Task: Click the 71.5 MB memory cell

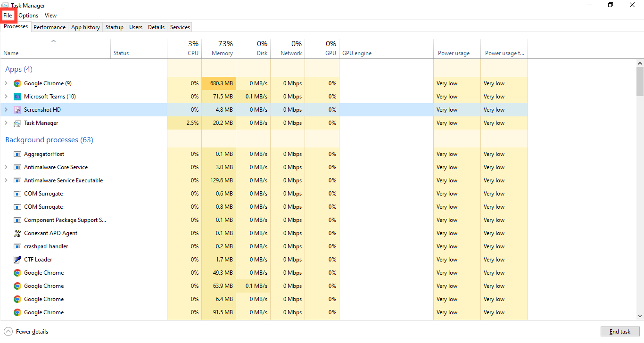Action: pos(219,97)
